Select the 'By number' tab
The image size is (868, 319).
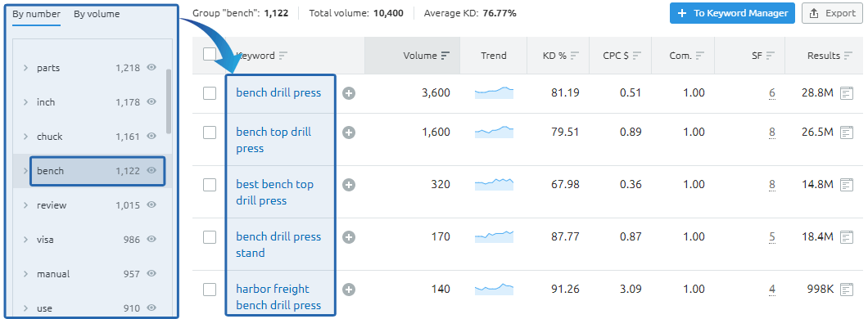tap(37, 15)
